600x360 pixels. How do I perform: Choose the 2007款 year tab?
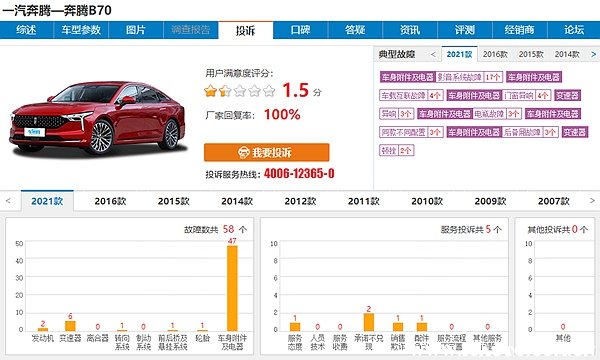click(554, 201)
